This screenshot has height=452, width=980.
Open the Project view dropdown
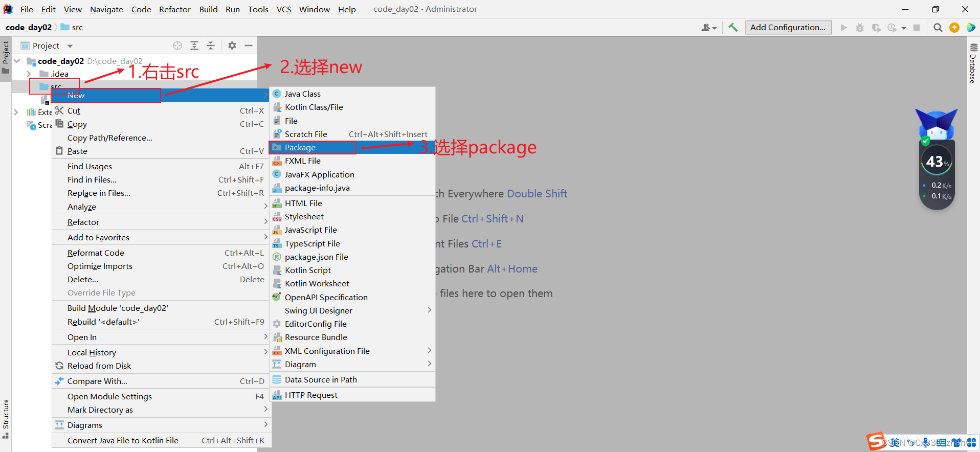tap(70, 46)
